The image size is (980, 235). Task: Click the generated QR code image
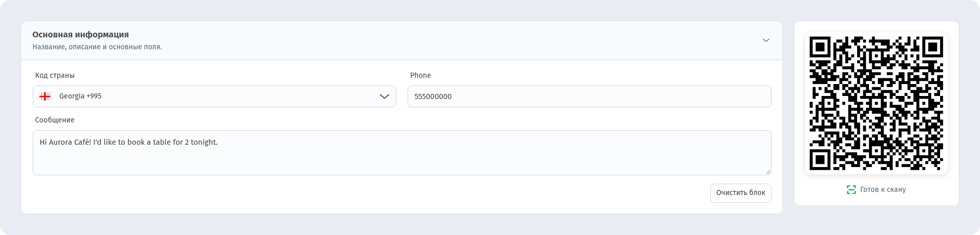(876, 103)
